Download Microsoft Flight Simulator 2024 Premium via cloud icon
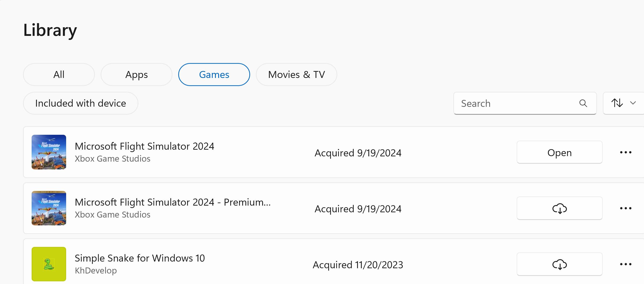This screenshot has width=644, height=284. pyautogui.click(x=559, y=208)
